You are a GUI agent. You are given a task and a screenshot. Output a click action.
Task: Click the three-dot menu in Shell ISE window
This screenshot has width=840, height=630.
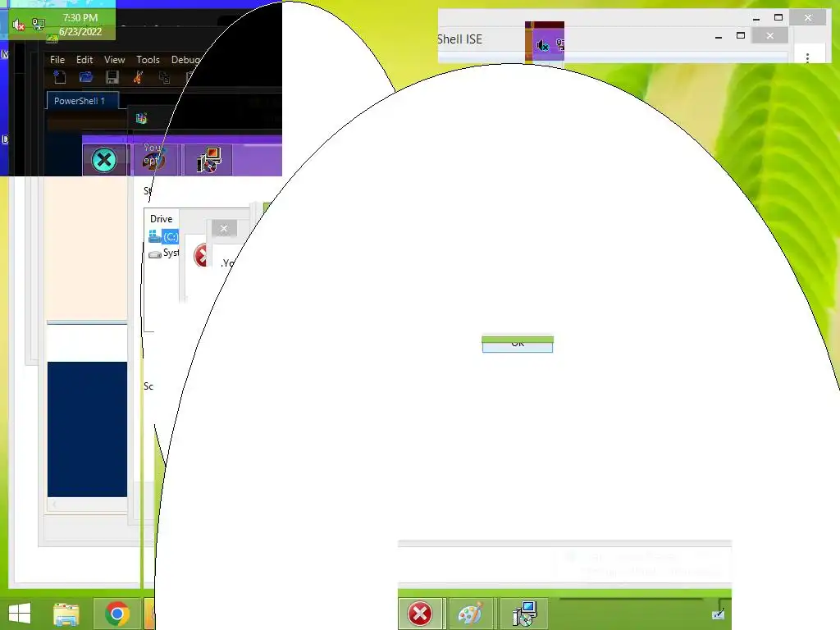tap(807, 57)
